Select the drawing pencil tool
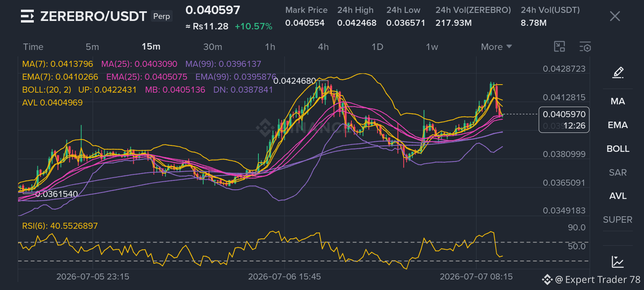 pos(618,72)
